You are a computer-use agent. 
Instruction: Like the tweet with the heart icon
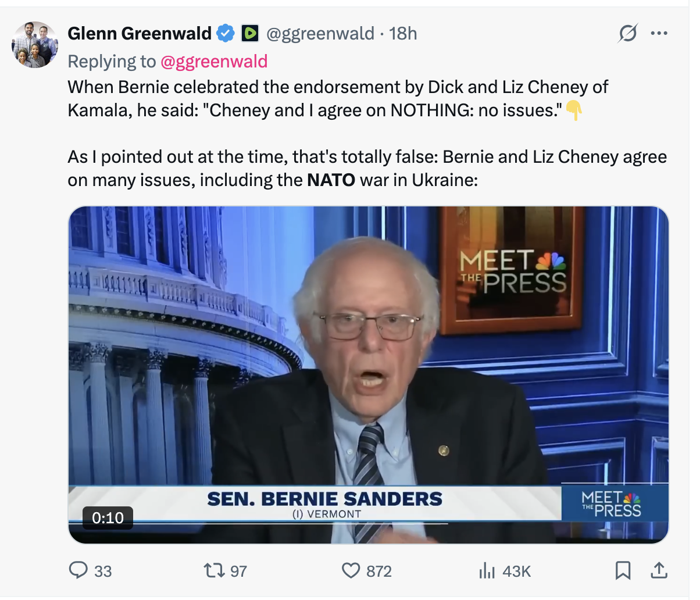tap(351, 570)
